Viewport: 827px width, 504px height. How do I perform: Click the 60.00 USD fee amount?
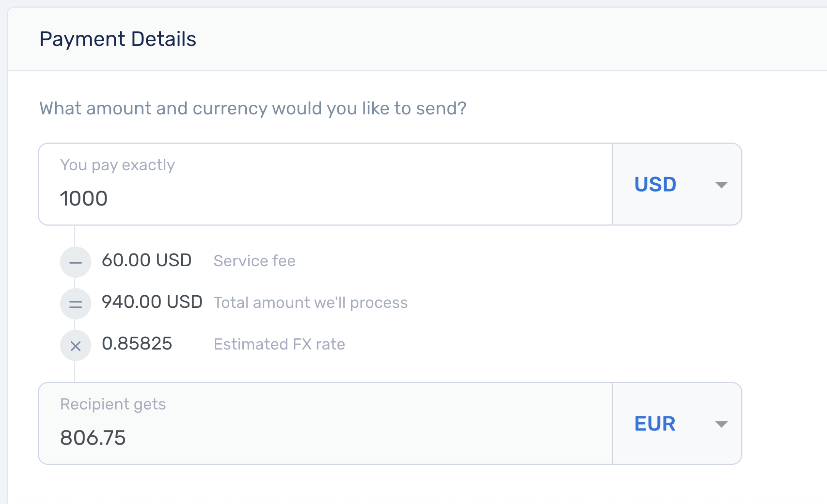tap(147, 260)
